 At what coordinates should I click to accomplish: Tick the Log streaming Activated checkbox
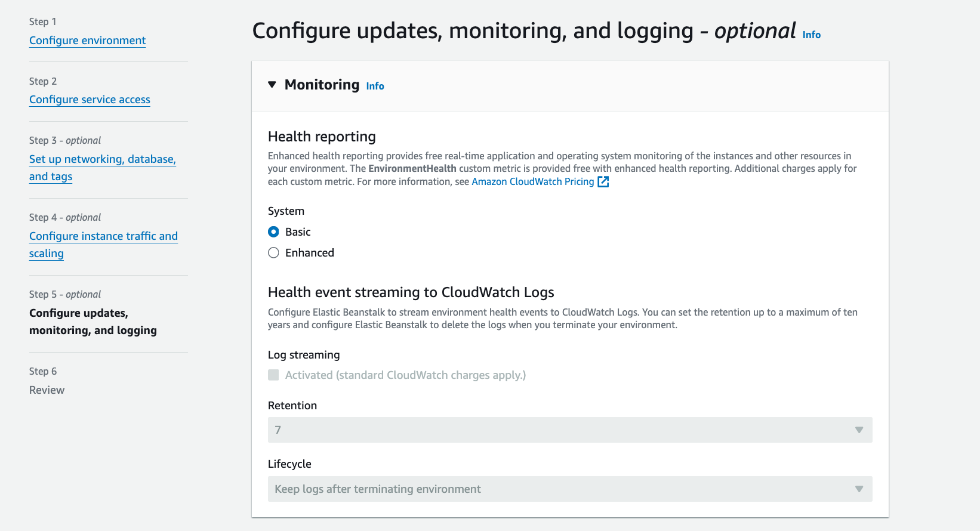(x=273, y=375)
